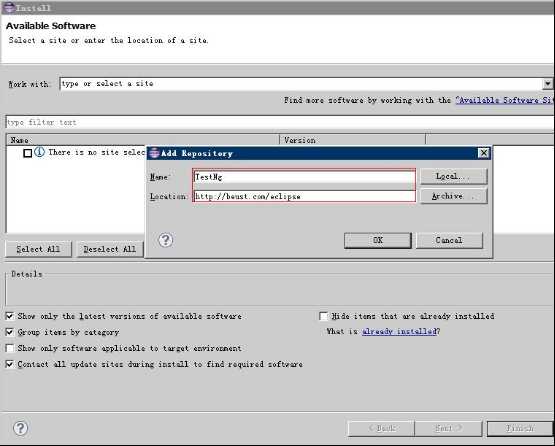The height and width of the screenshot is (446, 555).
Task: Click 'There is no site selected' row text
Action: click(96, 153)
